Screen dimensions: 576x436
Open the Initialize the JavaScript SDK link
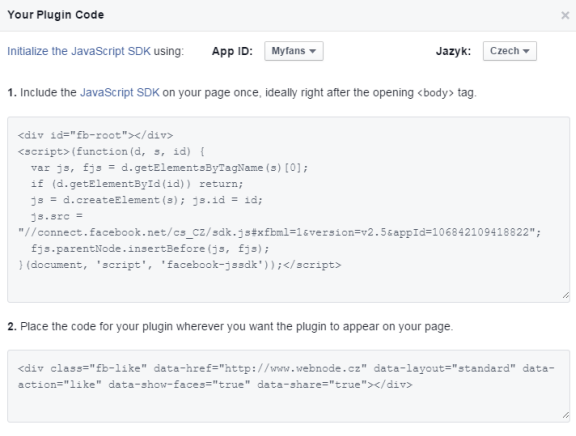(79, 51)
